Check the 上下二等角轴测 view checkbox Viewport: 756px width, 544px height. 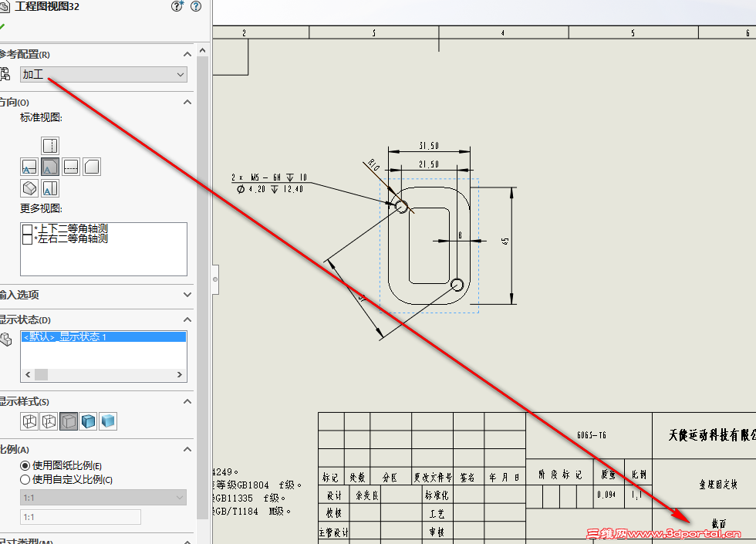point(28,229)
